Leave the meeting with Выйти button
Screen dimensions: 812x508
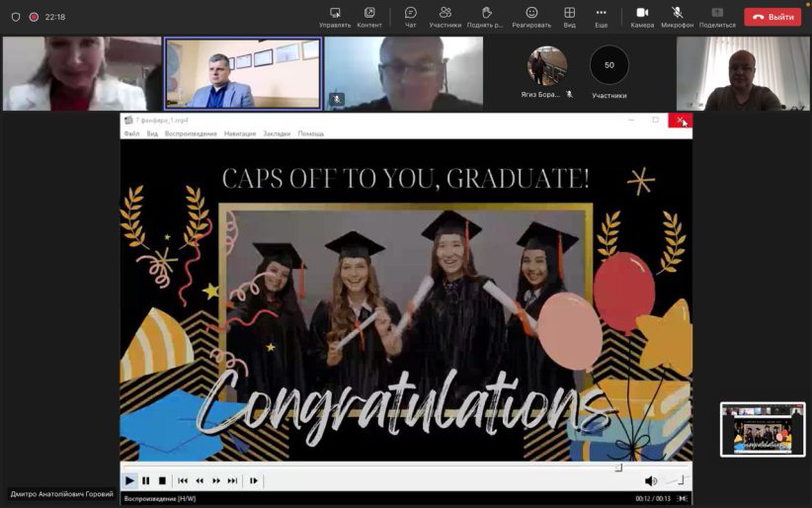(x=772, y=17)
